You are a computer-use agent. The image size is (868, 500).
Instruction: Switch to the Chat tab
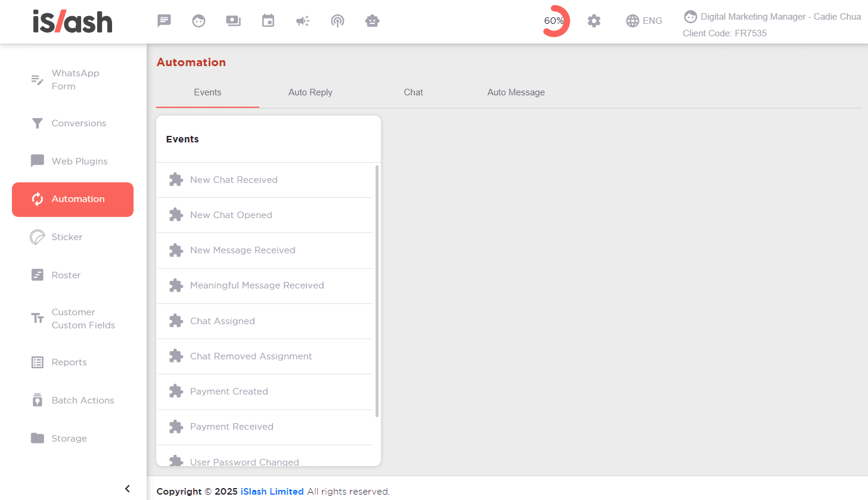point(413,92)
